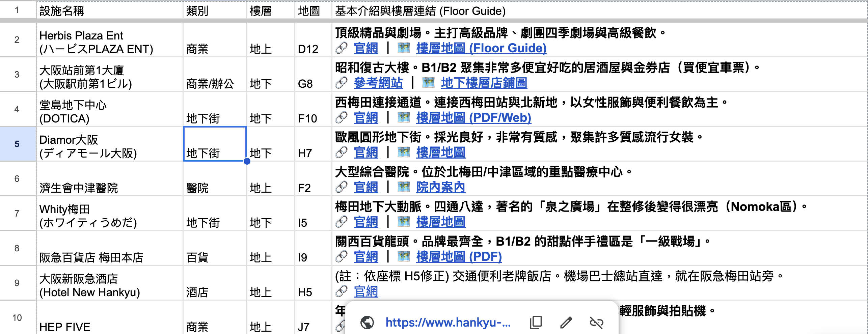
Task: Open the 地下樓層店鋪圖 link
Action: coord(484,83)
